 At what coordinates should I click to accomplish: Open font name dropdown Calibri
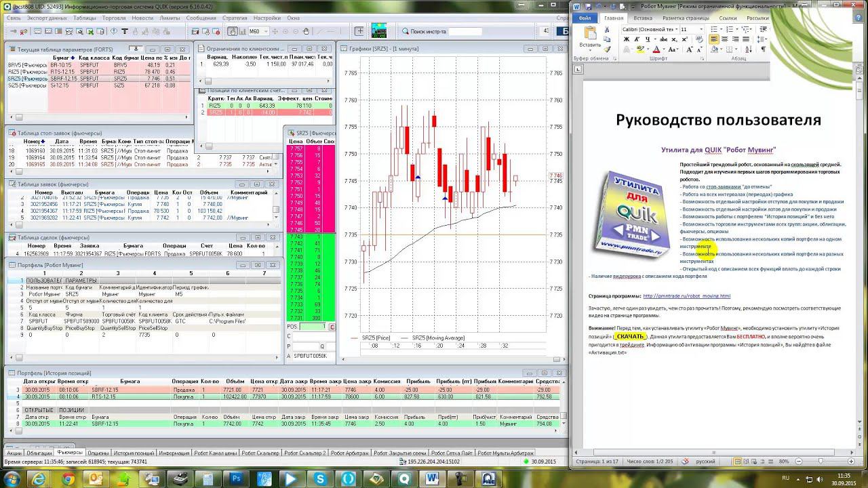coord(675,29)
